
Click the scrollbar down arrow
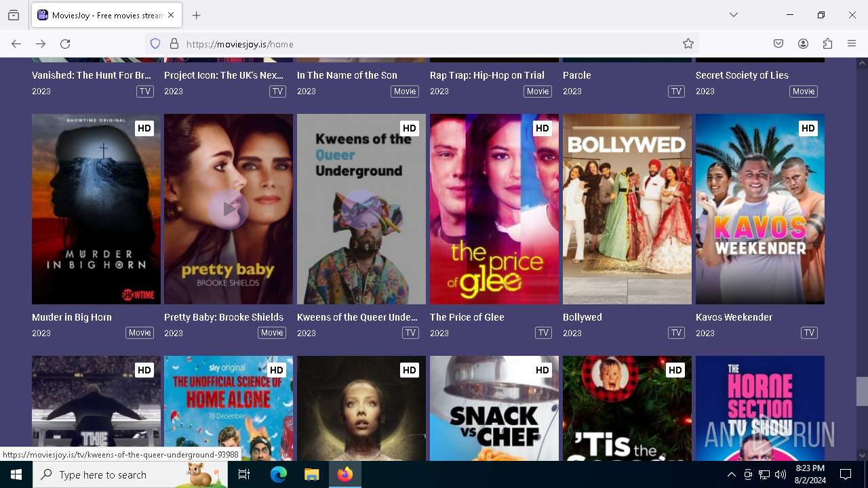coord(862,455)
